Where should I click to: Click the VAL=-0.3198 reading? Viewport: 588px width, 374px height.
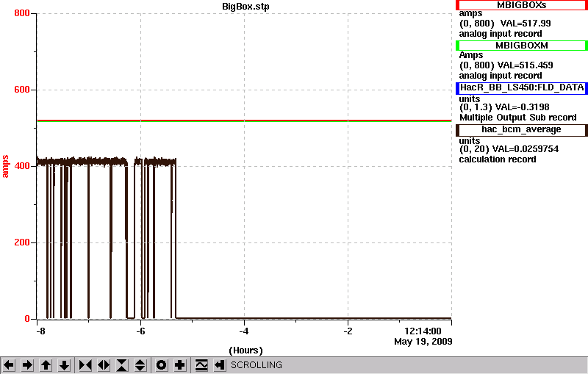point(522,107)
